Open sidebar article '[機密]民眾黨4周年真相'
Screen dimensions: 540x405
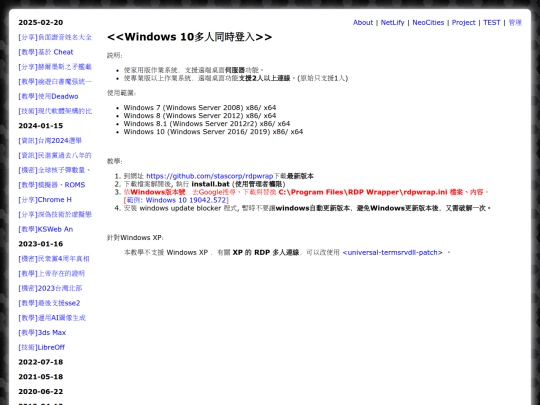pos(54,259)
